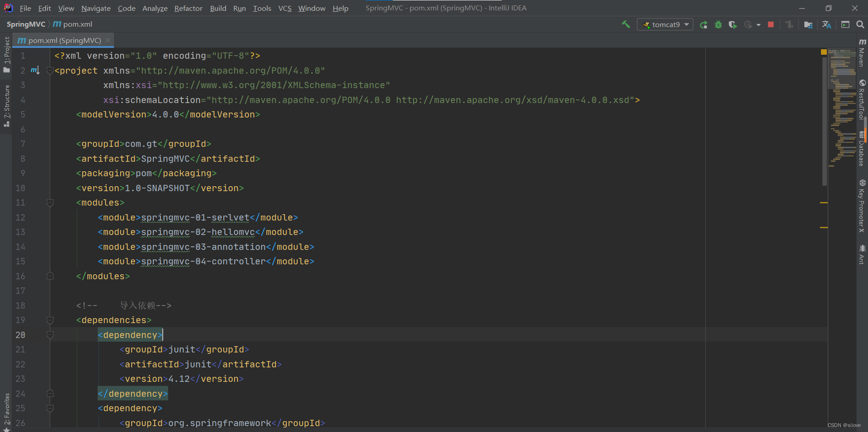The height and width of the screenshot is (432, 868).
Task: Click the Build project hammer icon
Action: point(626,24)
